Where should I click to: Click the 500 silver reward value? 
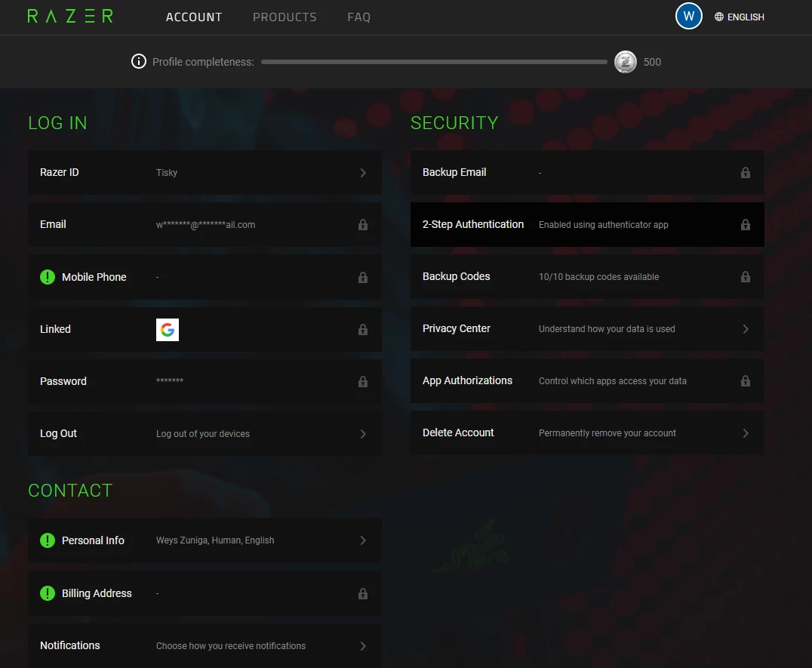click(x=652, y=62)
